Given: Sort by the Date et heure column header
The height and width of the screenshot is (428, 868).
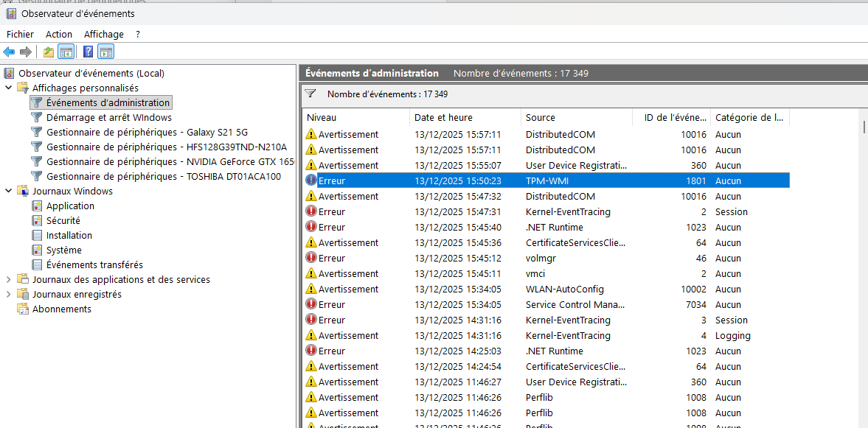Looking at the screenshot, I should (465, 117).
